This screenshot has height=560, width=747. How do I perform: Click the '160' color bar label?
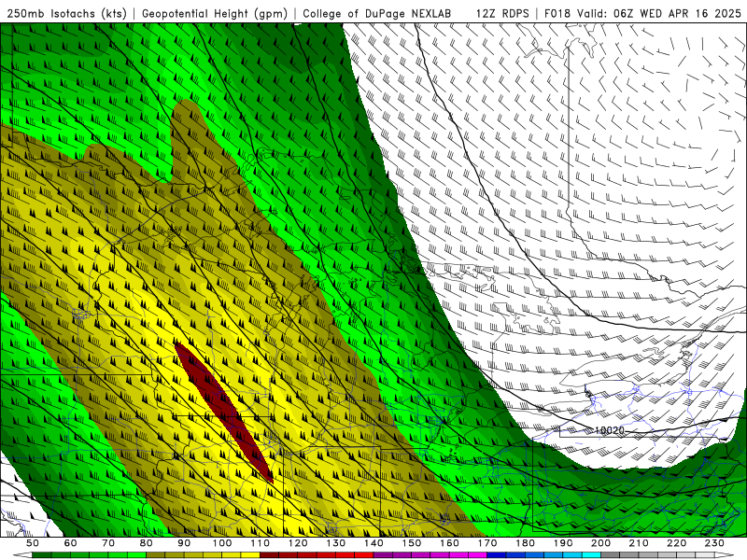pyautogui.click(x=450, y=543)
